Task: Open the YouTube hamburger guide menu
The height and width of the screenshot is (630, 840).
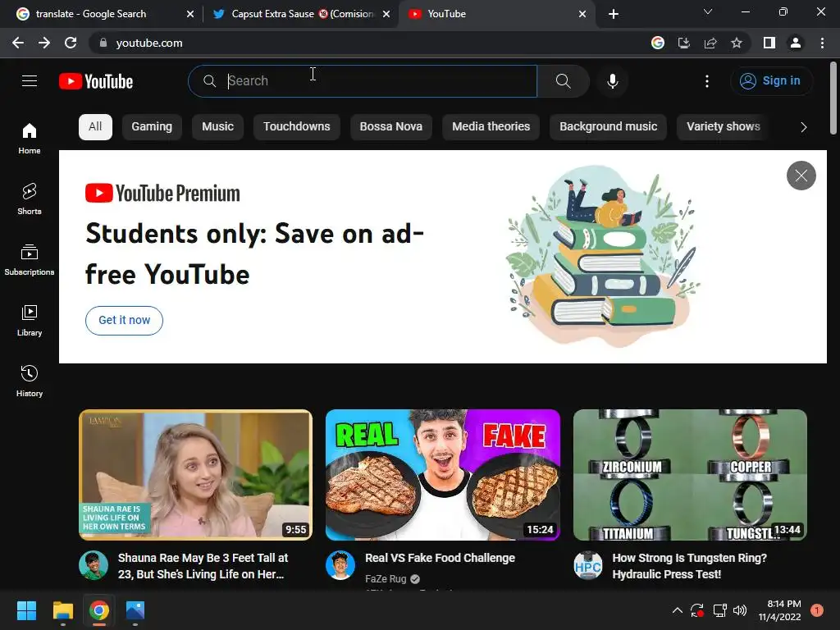Action: tap(30, 81)
